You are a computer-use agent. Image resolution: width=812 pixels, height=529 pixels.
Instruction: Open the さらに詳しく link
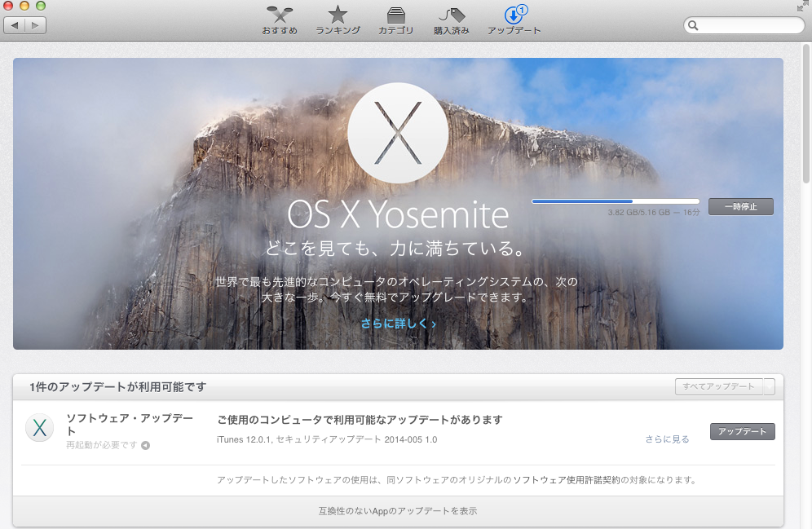click(398, 324)
